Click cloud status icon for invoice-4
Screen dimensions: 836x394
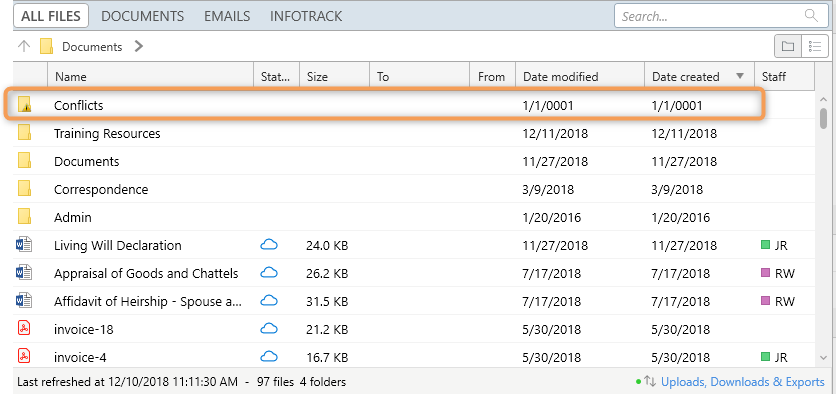point(269,356)
